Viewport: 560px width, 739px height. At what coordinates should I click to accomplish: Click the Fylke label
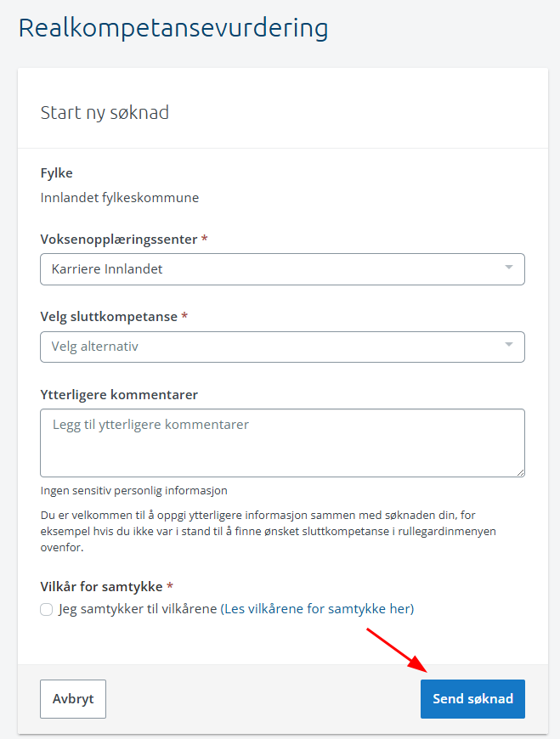click(57, 173)
